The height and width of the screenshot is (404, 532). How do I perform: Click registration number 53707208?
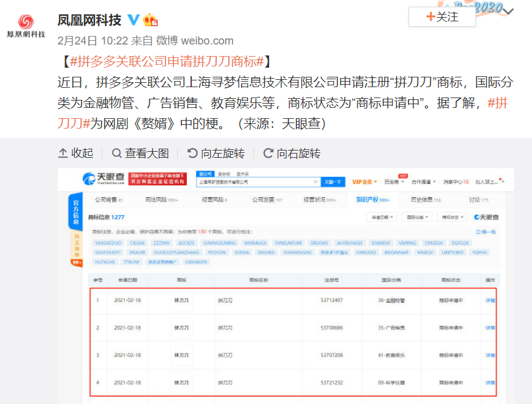point(332,355)
